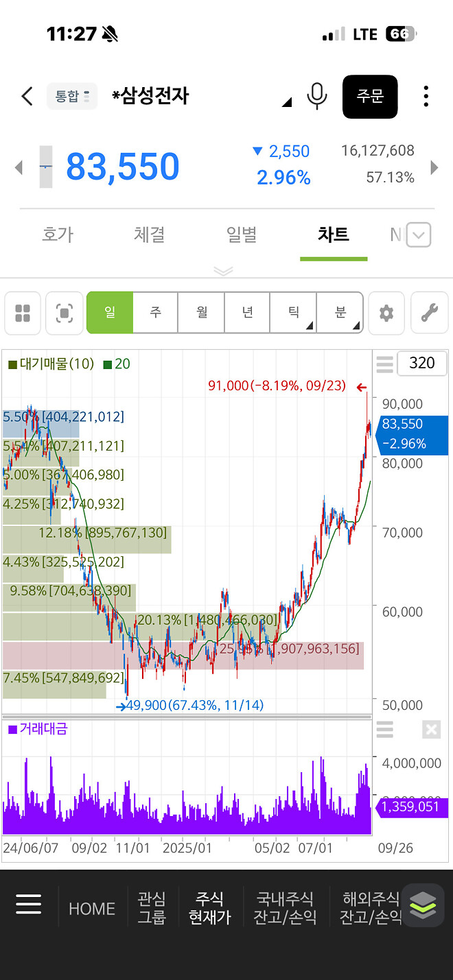Open 국내주식 잔고/손익 in bottom bar

click(x=285, y=908)
